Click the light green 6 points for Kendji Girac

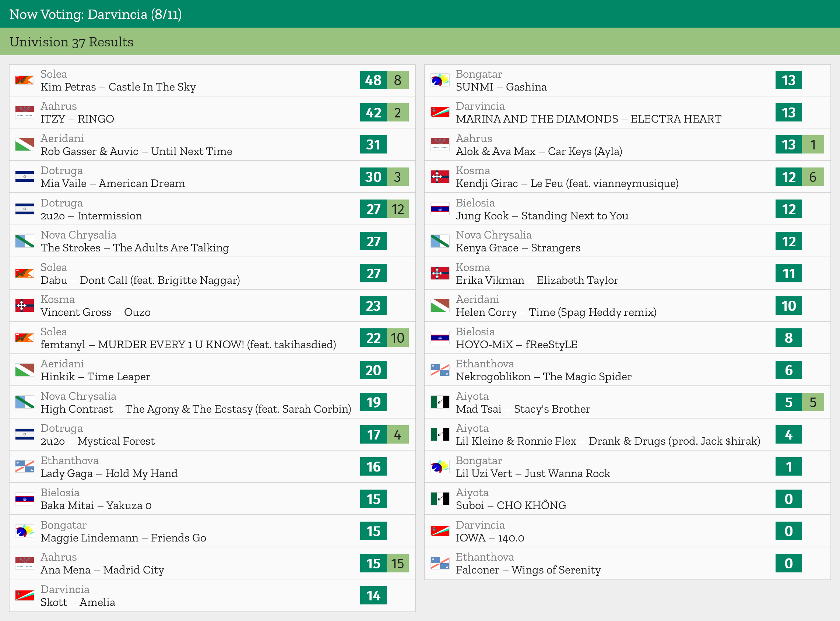tap(813, 177)
